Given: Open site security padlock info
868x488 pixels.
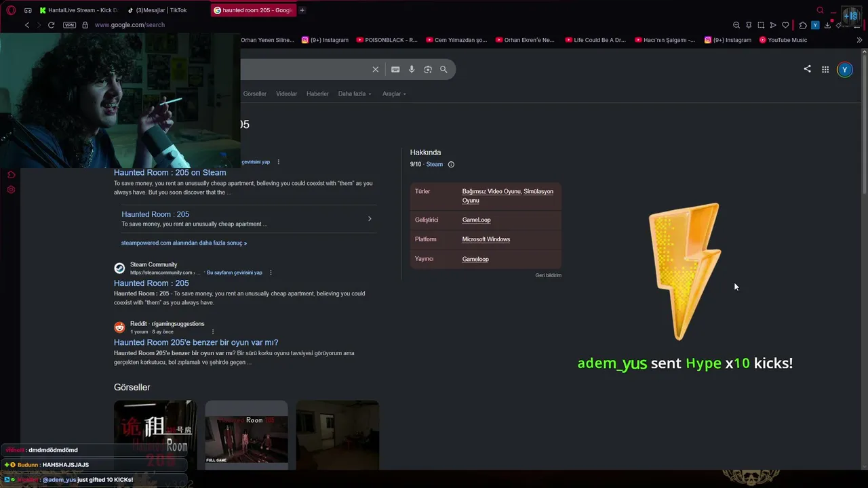Looking at the screenshot, I should (85, 25).
